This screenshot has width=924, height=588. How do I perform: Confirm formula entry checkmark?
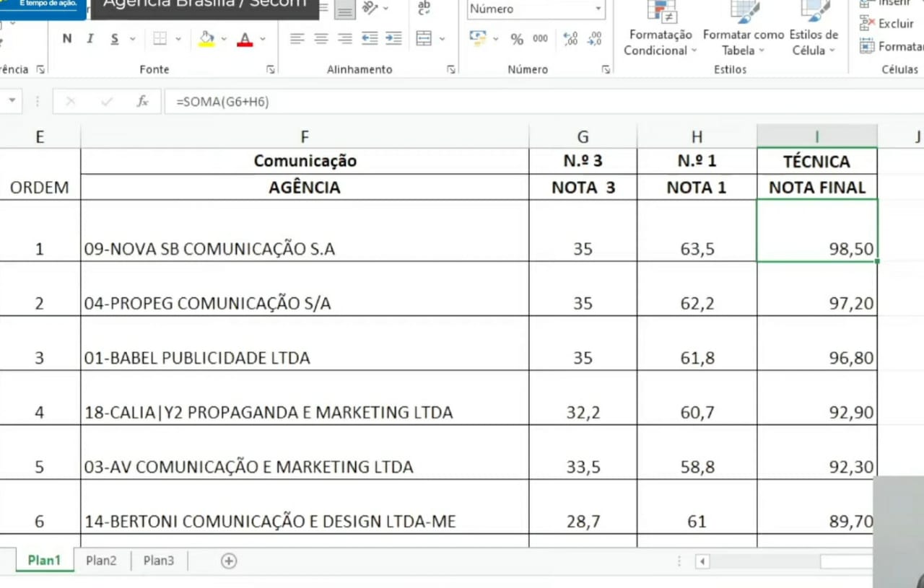point(107,102)
